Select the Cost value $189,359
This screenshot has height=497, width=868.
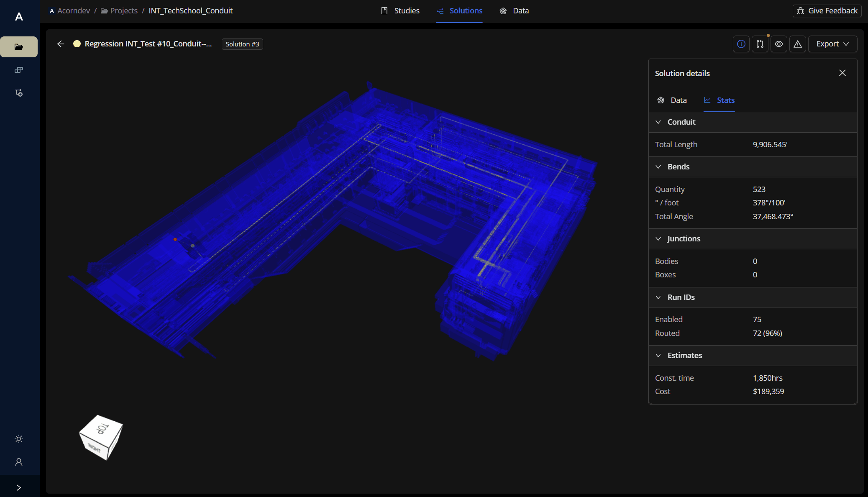tap(768, 392)
